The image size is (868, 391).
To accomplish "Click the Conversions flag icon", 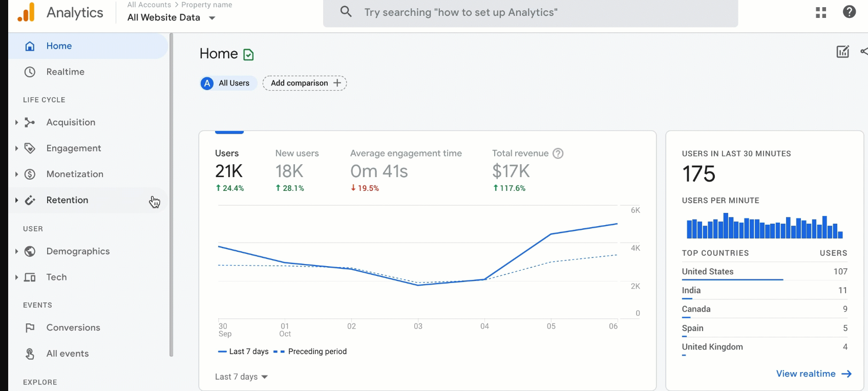I will tap(30, 328).
